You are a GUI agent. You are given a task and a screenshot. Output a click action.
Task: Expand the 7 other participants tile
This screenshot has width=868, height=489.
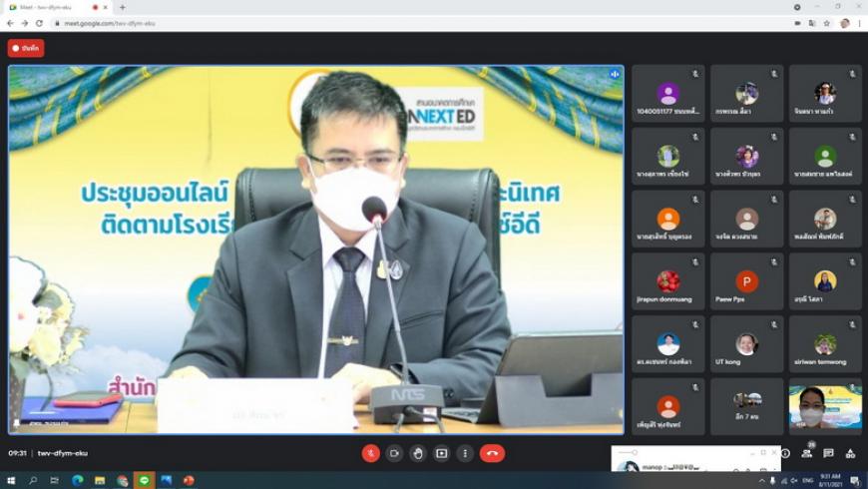(x=746, y=406)
